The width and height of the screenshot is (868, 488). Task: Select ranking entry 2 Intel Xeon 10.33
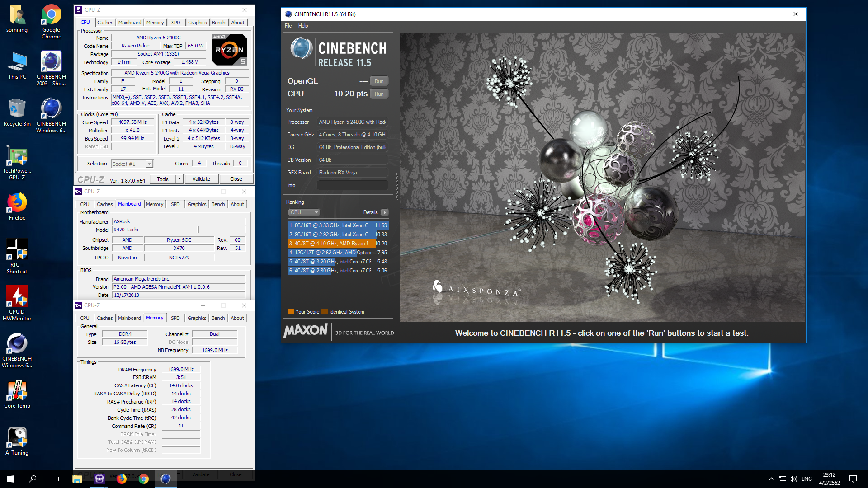tap(338, 235)
